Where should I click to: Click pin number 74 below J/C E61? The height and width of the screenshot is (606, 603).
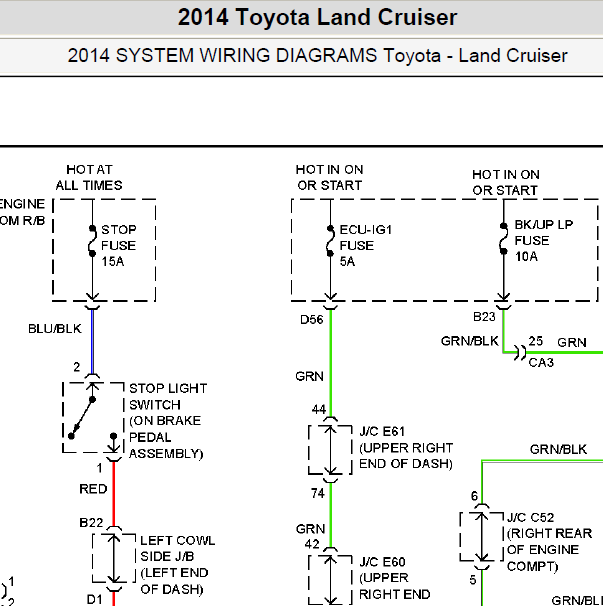(x=318, y=494)
